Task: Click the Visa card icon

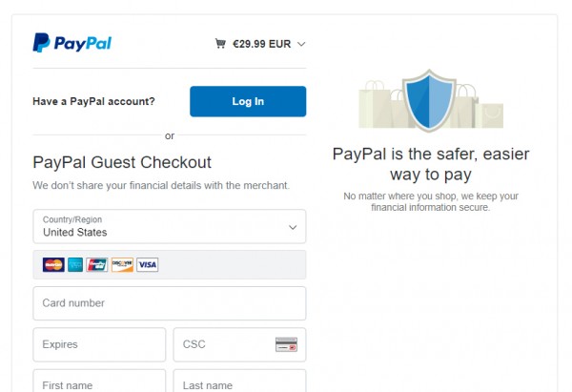Action: tap(147, 264)
